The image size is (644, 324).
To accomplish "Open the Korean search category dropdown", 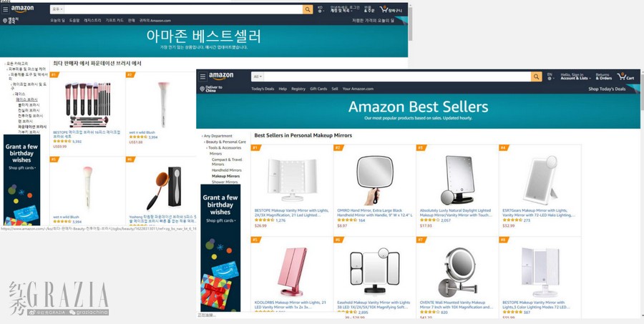I will point(57,9).
